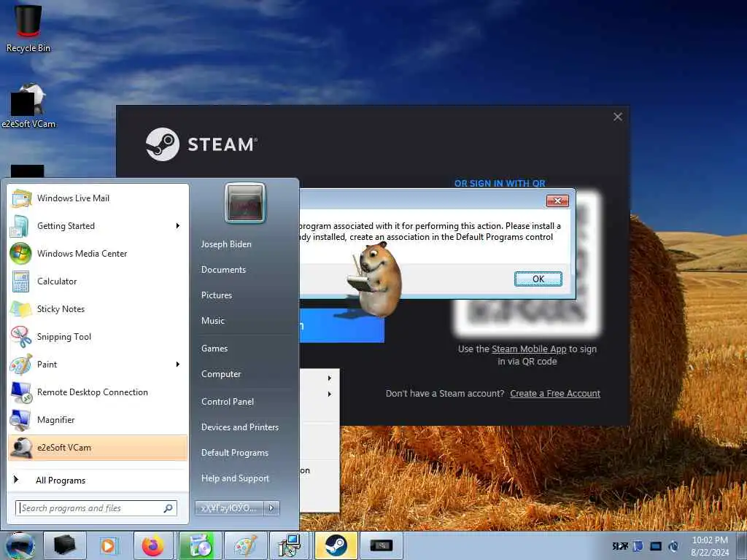Viewport: 747px width, 560px height.
Task: Open Default Programs
Action: click(235, 453)
